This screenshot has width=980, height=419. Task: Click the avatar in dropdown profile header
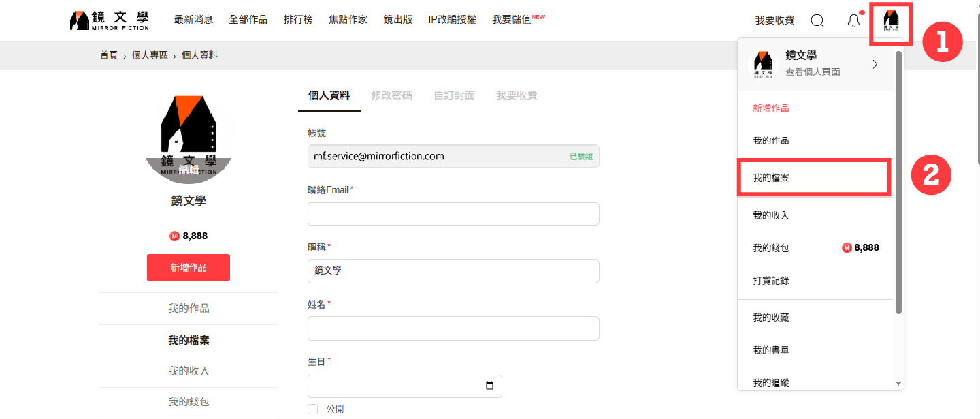click(763, 64)
